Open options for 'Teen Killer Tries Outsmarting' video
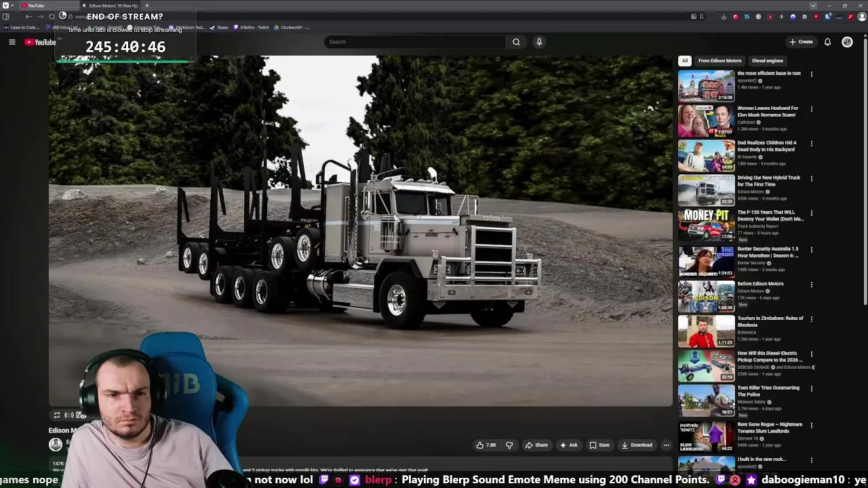Viewport: 868px width, 488px height. point(812,388)
